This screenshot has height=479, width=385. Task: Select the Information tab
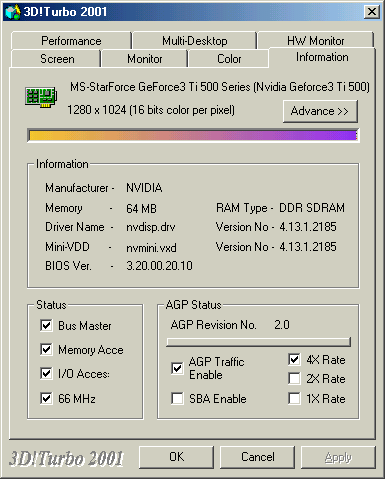point(322,57)
